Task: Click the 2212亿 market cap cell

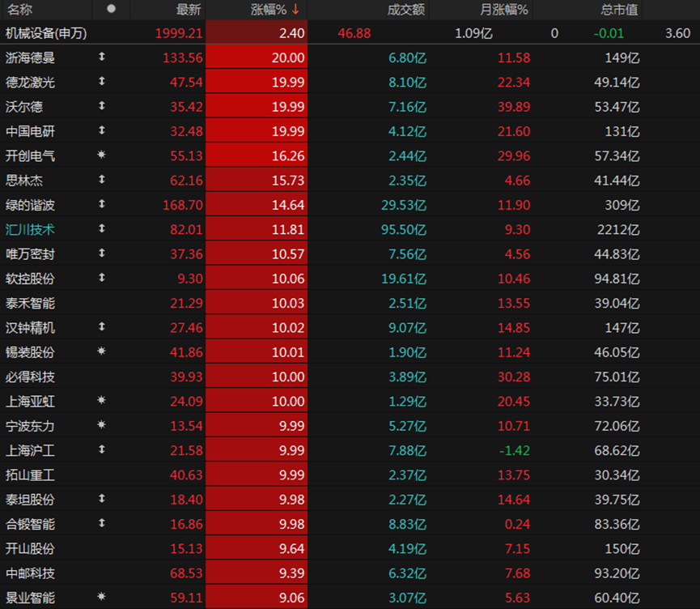Action: click(x=619, y=230)
